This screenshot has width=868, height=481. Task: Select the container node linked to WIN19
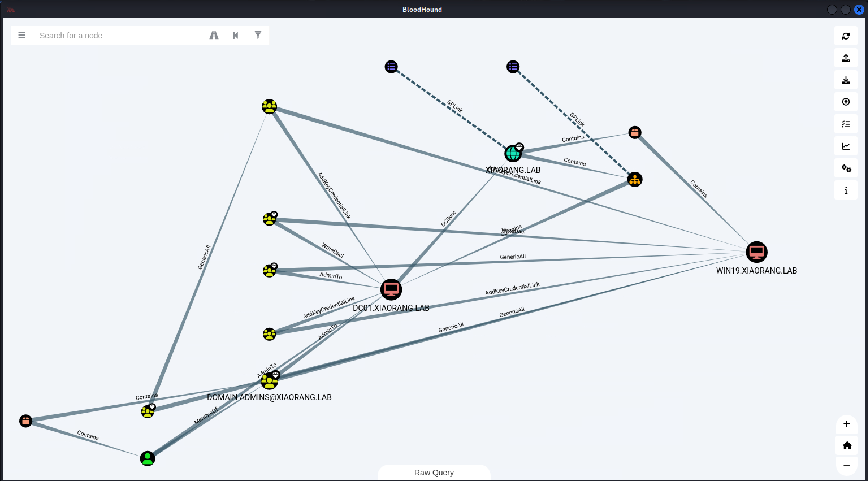(635, 132)
